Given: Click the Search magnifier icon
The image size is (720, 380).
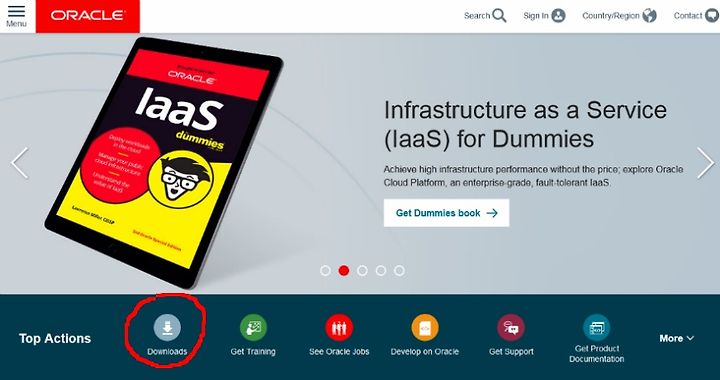Looking at the screenshot, I should click(x=499, y=16).
